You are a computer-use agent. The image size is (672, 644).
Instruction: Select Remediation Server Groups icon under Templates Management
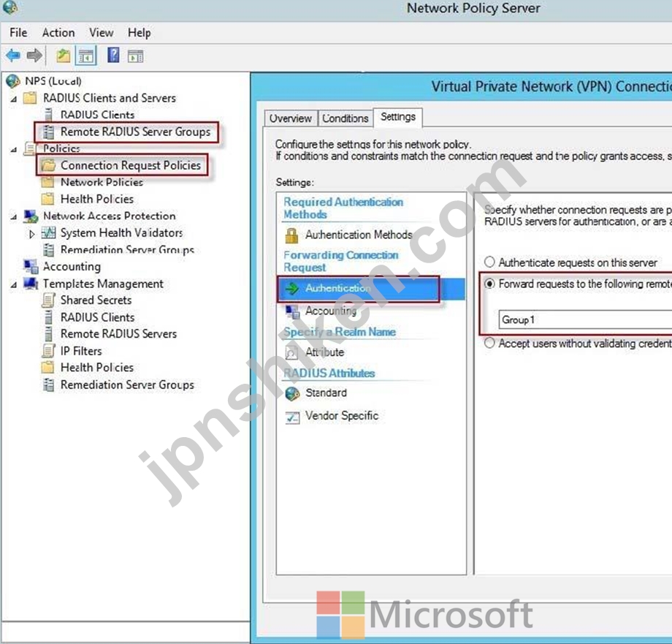click(48, 385)
